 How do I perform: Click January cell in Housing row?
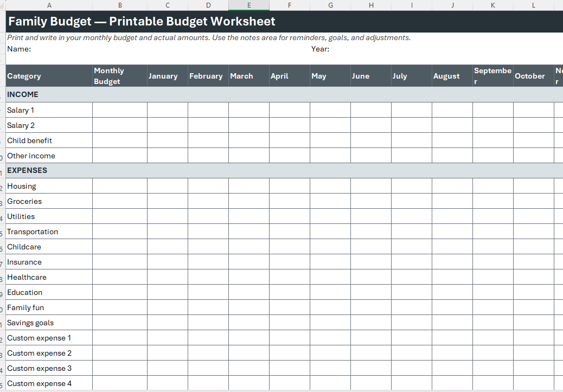click(167, 186)
